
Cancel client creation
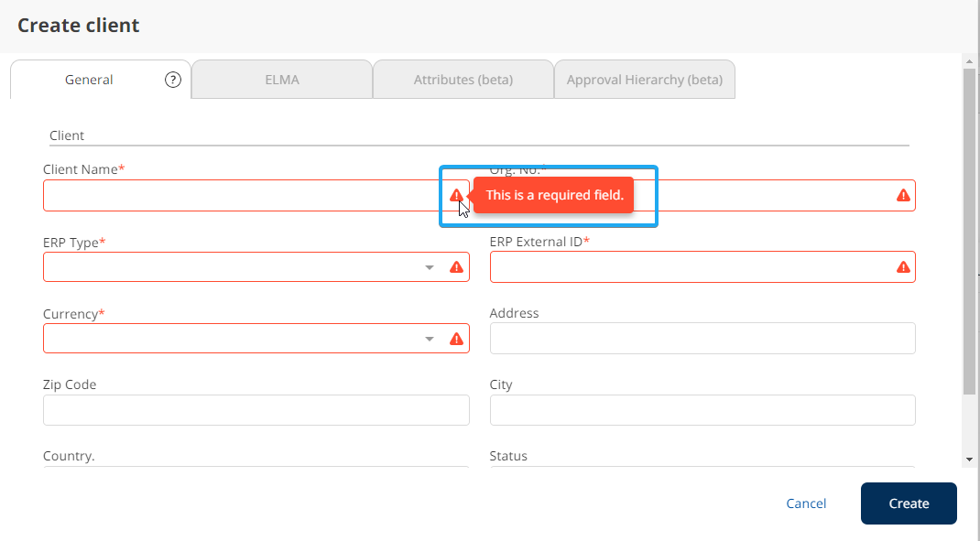tap(806, 503)
